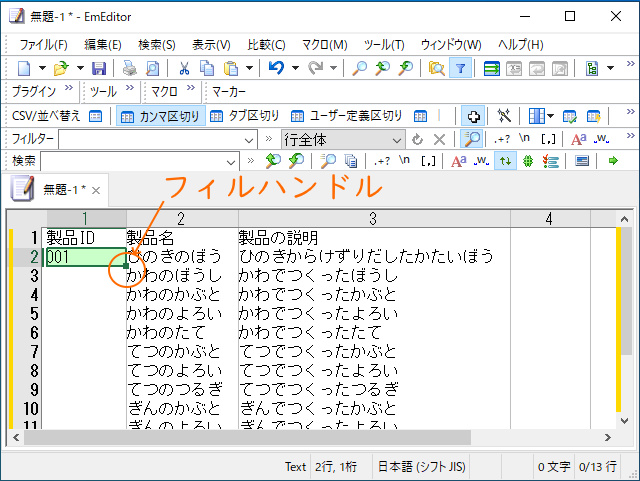The height and width of the screenshot is (481, 640).
Task: Open the ファイル(F) menu
Action: click(43, 45)
